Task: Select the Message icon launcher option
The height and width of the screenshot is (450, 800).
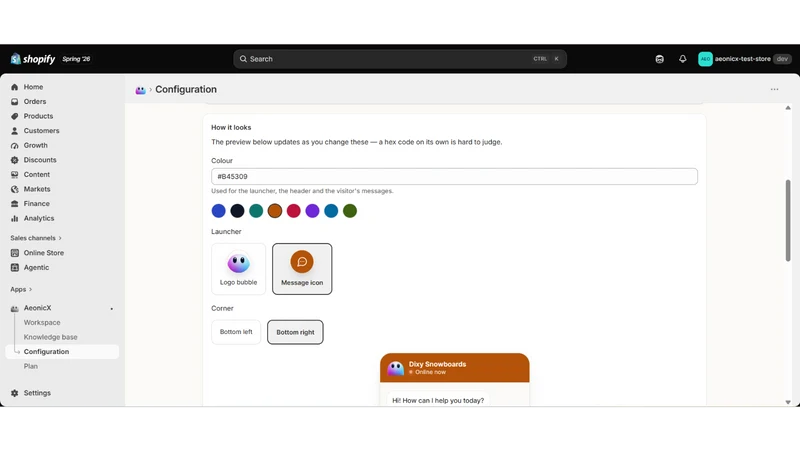Action: pyautogui.click(x=302, y=269)
